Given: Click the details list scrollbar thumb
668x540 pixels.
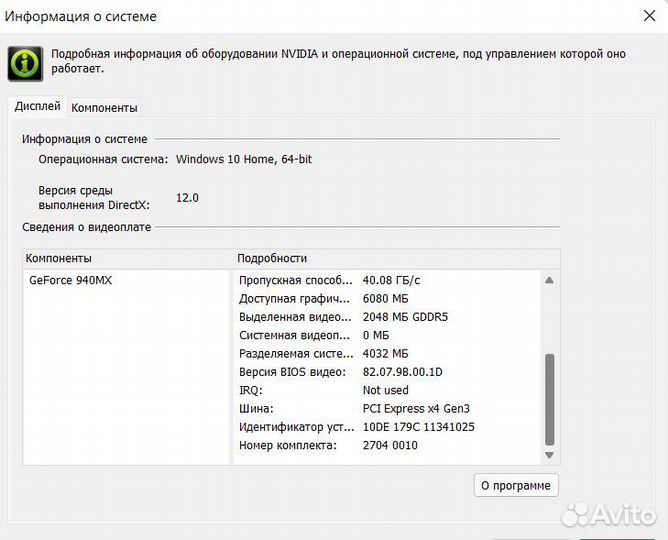Looking at the screenshot, I should click(550, 399).
